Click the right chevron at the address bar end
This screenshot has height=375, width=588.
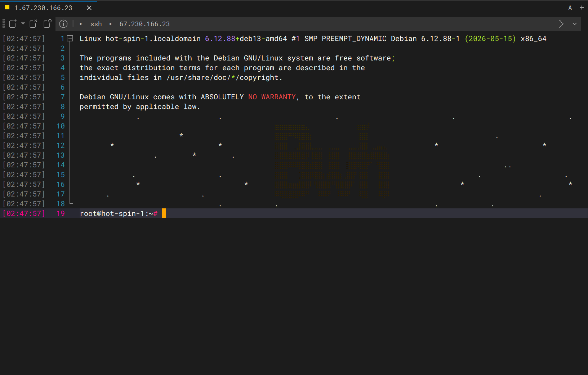561,24
